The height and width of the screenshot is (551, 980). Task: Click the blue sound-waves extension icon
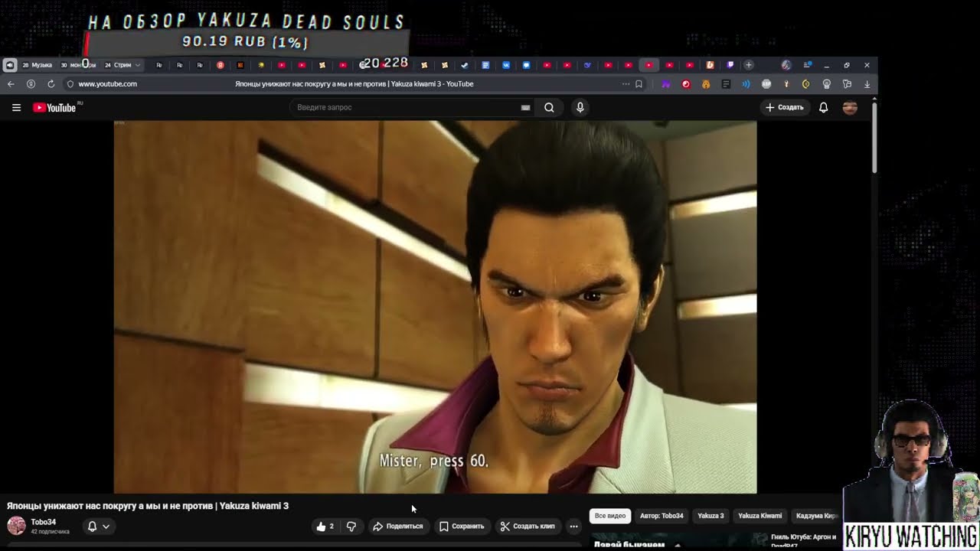746,84
